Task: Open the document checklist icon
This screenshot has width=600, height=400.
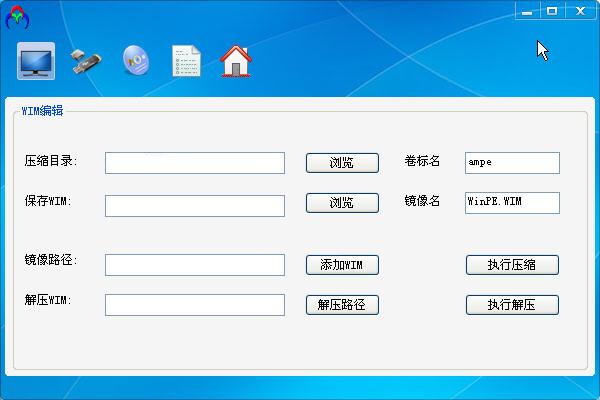Action: coord(185,61)
